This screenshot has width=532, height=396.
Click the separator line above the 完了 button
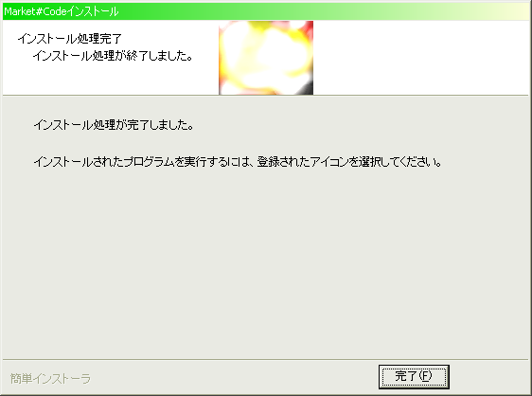(266, 359)
